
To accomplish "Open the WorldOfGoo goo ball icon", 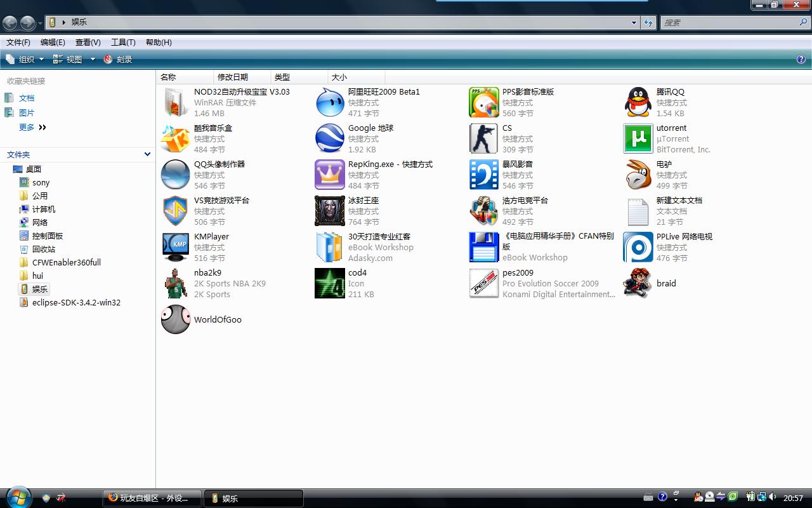I will [x=175, y=319].
